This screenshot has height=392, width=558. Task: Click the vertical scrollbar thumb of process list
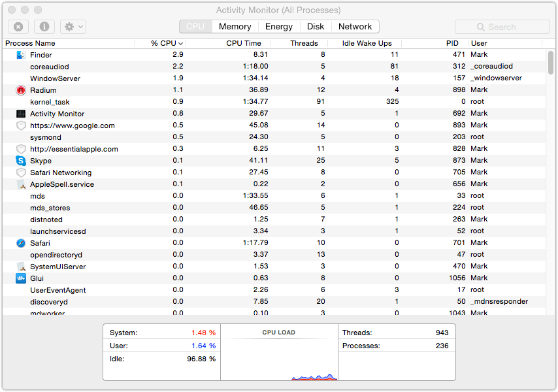coord(551,63)
